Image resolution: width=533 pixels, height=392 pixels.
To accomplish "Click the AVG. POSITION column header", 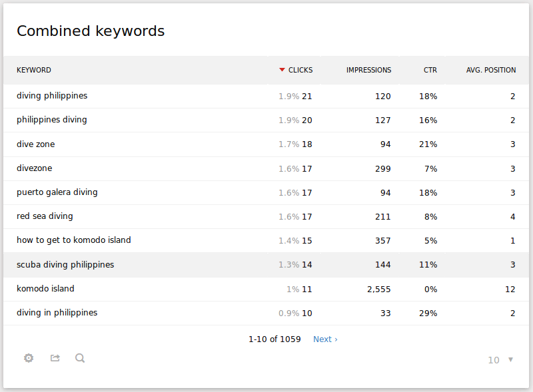I will (x=491, y=70).
